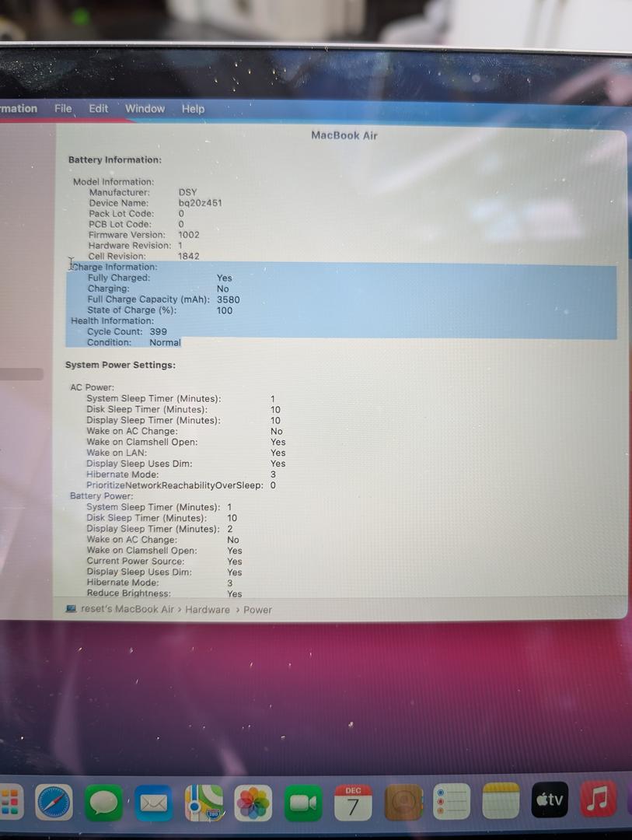This screenshot has height=840, width=632.
Task: Open Contacts app in dock
Action: [403, 803]
